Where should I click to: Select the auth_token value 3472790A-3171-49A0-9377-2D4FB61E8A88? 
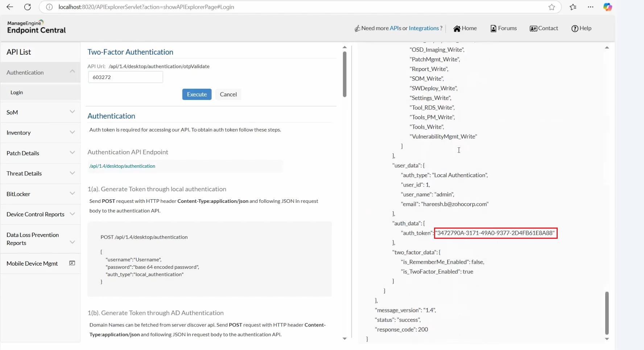(496, 233)
